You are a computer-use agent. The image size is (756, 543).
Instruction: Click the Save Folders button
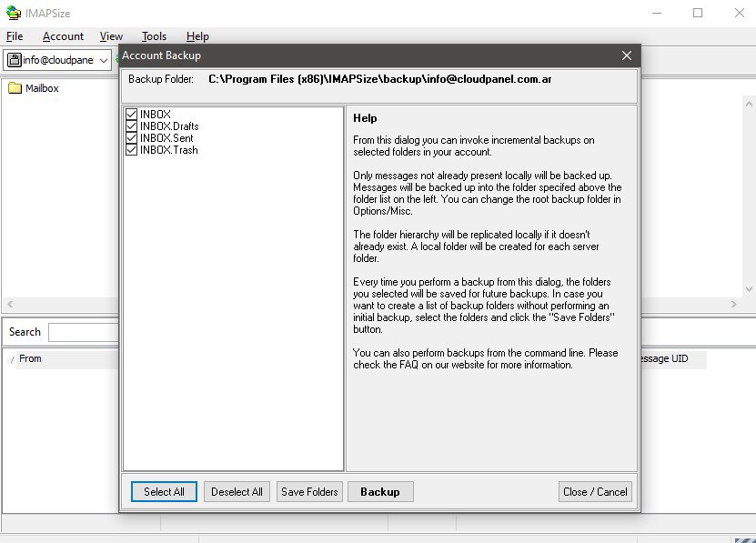[309, 491]
